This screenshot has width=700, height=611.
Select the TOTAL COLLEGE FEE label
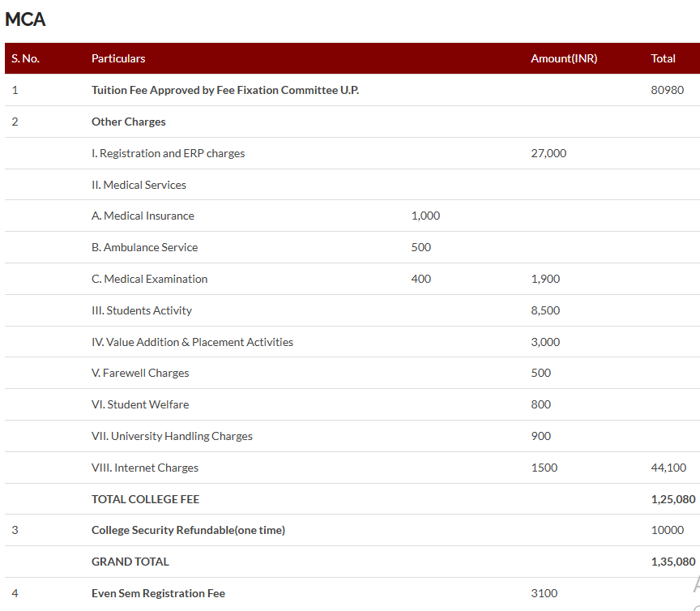coord(146,499)
